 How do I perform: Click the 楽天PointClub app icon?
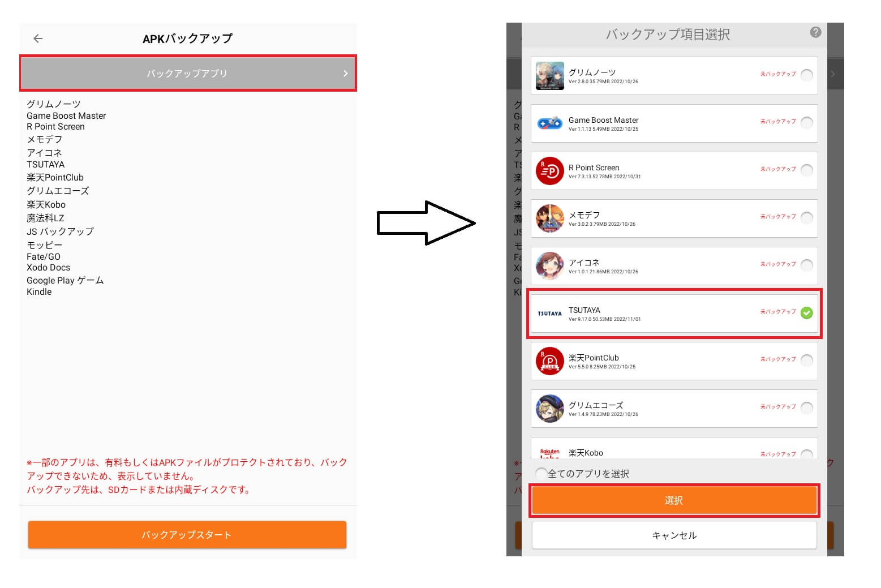pyautogui.click(x=549, y=361)
